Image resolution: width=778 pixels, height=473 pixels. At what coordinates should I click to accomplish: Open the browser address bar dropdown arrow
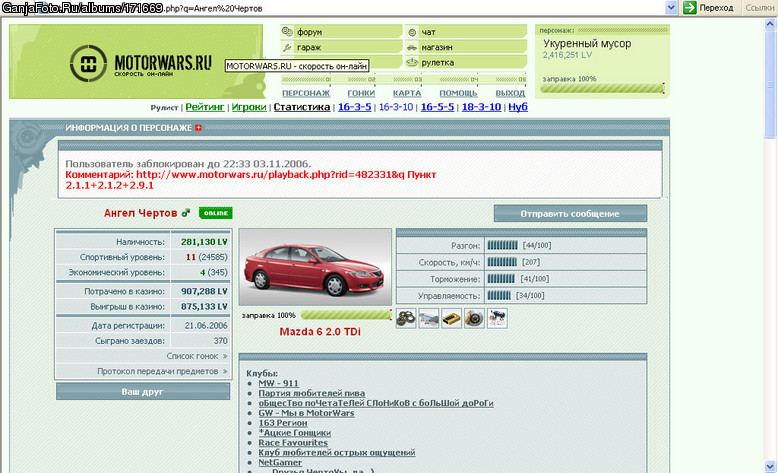click(x=671, y=7)
